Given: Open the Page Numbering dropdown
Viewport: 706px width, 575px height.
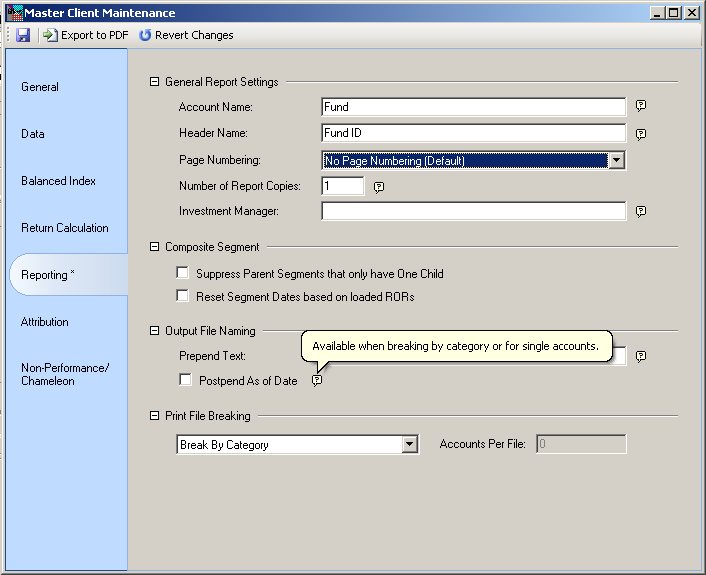Looking at the screenshot, I should [x=617, y=160].
